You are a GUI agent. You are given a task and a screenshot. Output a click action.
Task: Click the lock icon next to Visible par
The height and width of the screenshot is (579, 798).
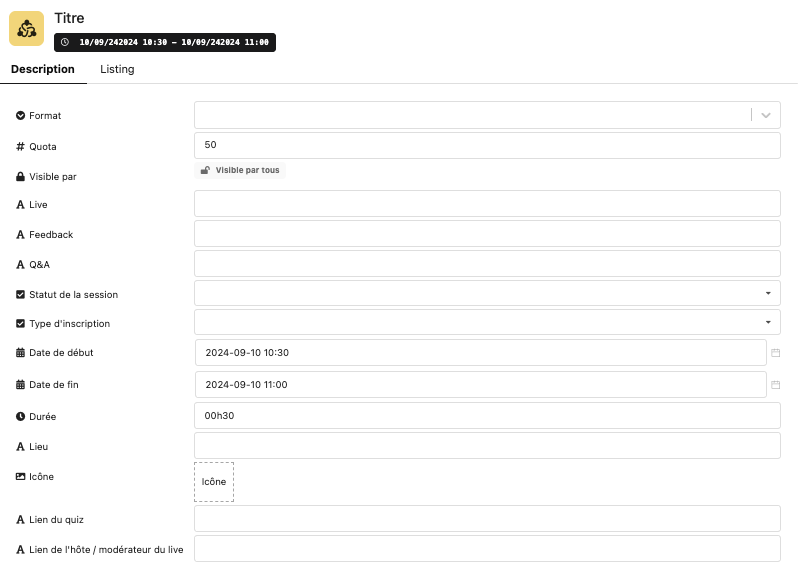point(20,177)
